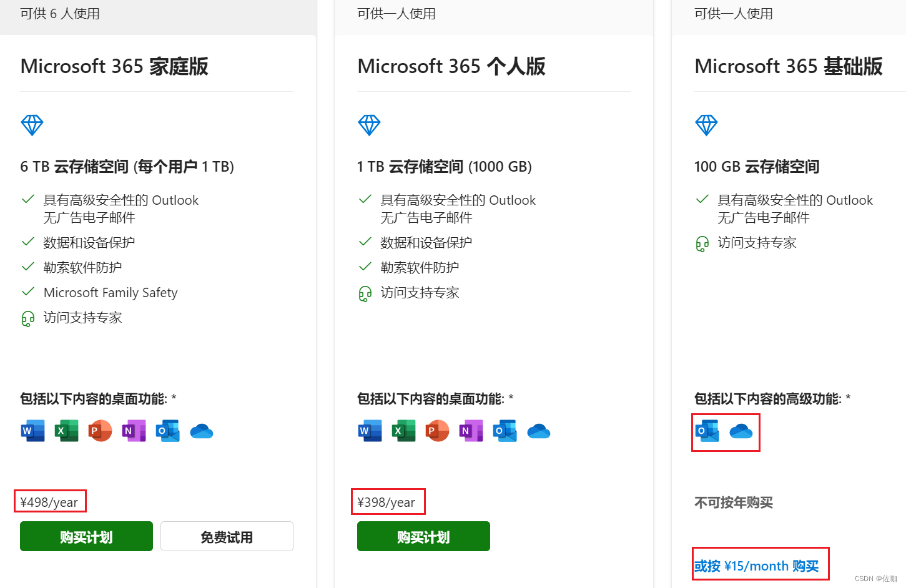Select the Microsoft 365 基础版 heading

coord(788,66)
